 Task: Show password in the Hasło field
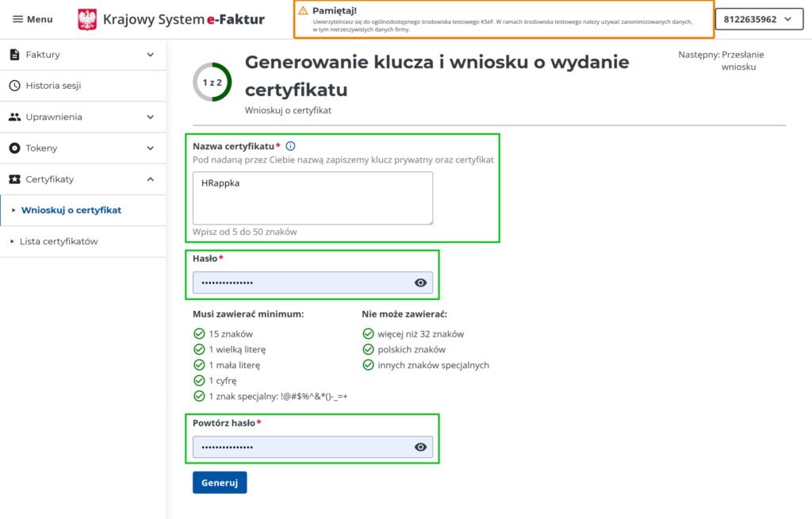click(x=420, y=283)
